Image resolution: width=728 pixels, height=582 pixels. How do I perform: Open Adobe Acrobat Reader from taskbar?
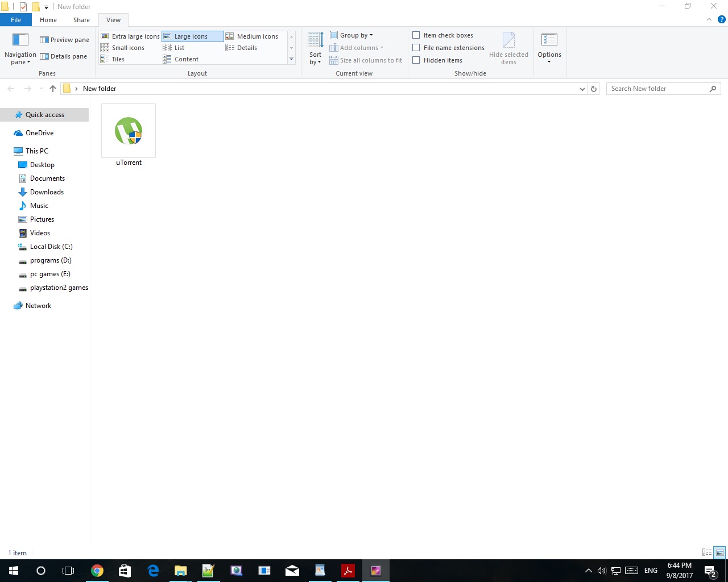point(348,571)
